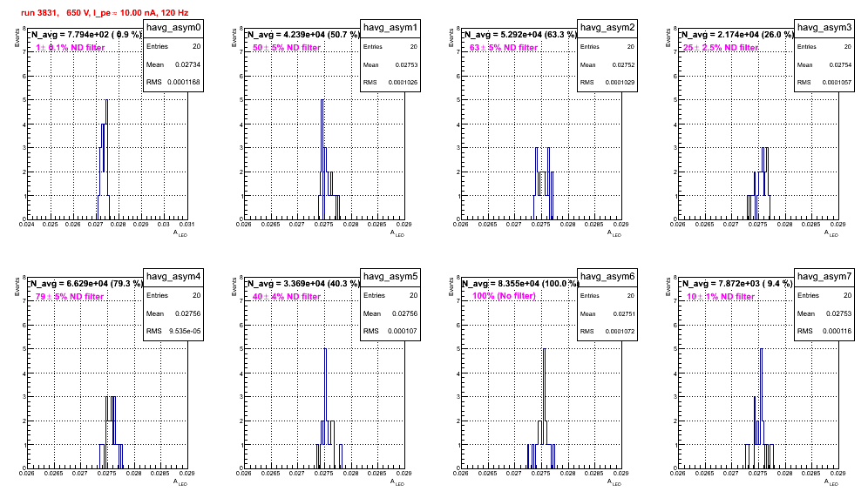The image size is (868, 498).
Task: Click the N_avg = 2.174e+04 label
Action: click(x=736, y=35)
